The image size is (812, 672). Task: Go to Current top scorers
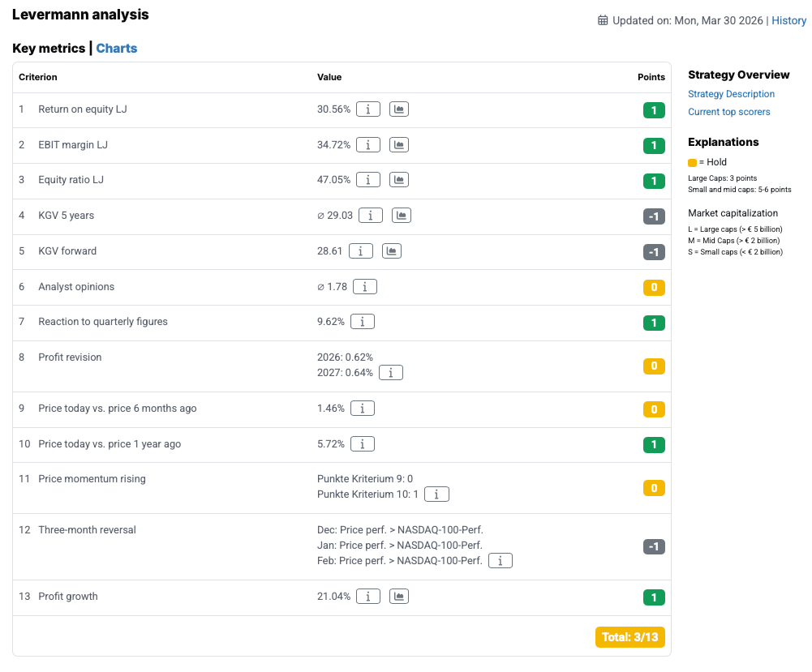click(728, 112)
